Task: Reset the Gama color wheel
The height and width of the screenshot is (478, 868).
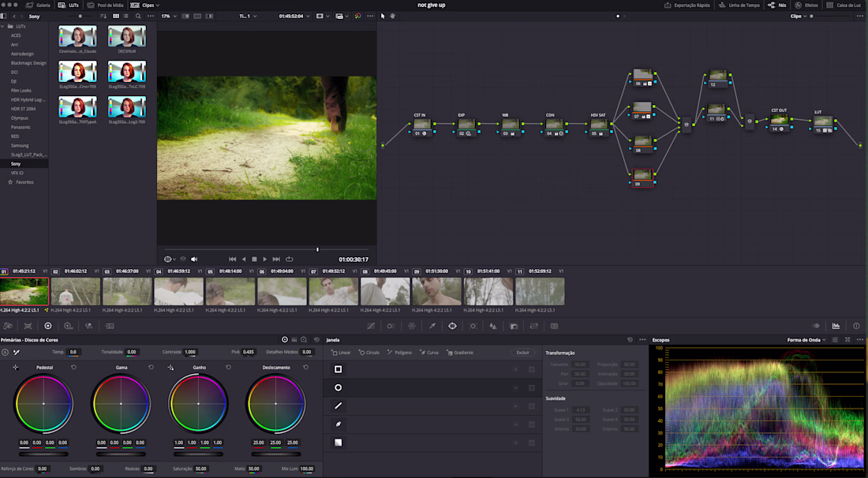Action: [x=151, y=368]
